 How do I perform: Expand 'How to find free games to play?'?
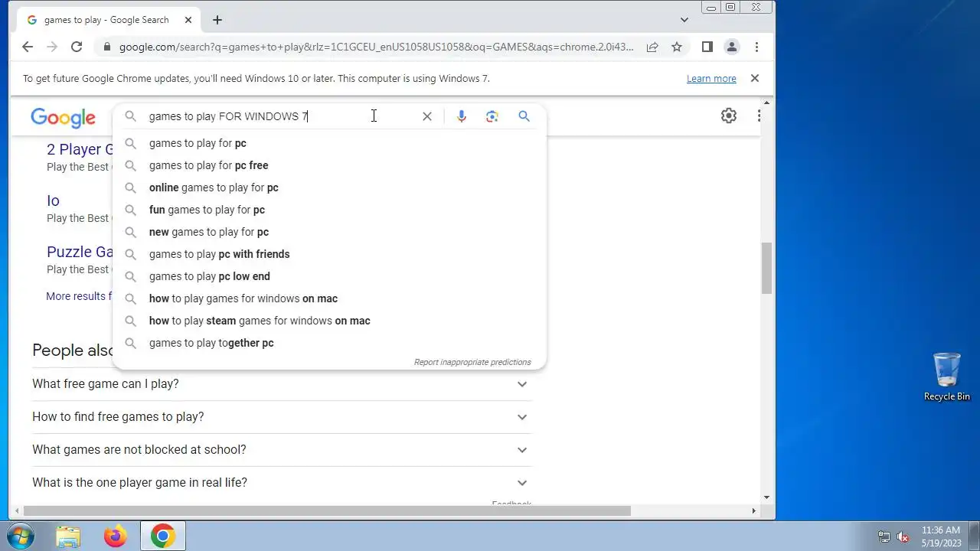pyautogui.click(x=282, y=417)
